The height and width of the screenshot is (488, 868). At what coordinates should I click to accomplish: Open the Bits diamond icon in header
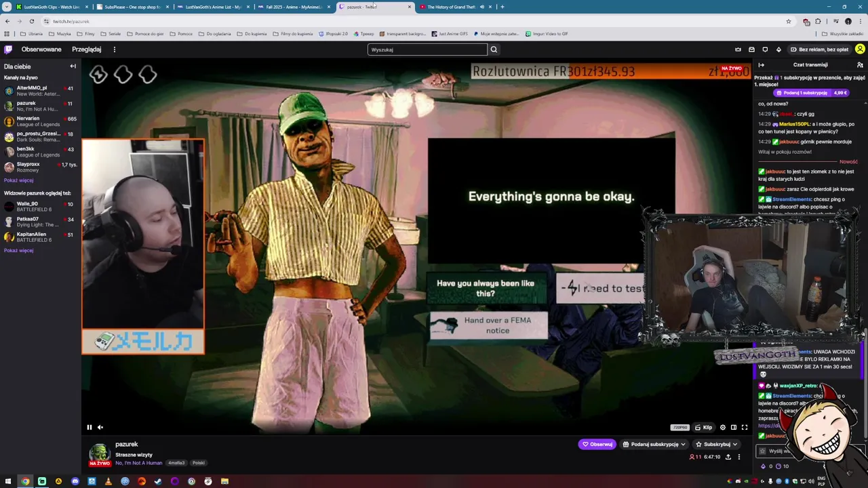(x=778, y=49)
